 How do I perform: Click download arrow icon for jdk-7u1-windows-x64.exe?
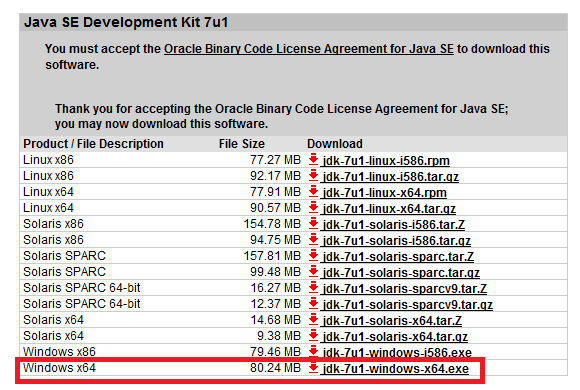[x=313, y=367]
